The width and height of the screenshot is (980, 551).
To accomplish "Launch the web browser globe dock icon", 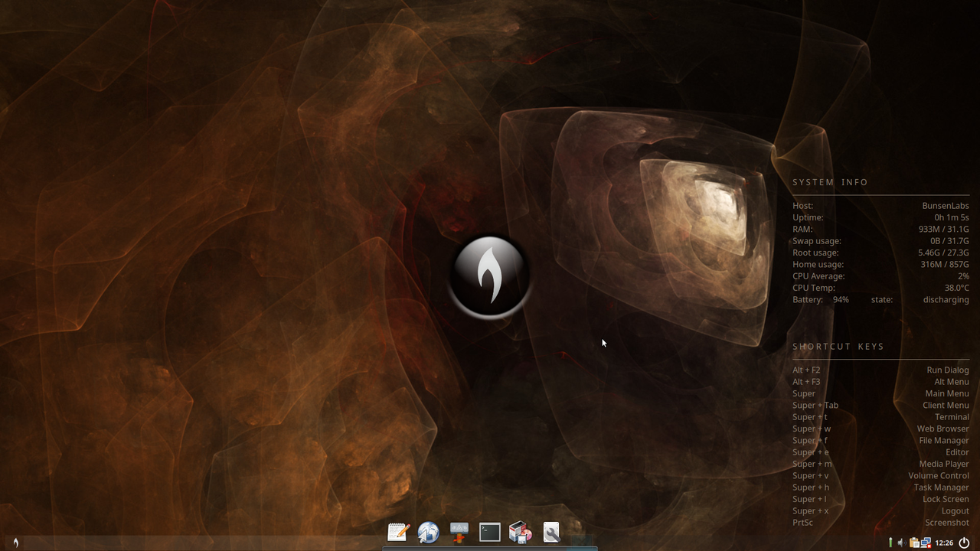I will click(x=429, y=532).
